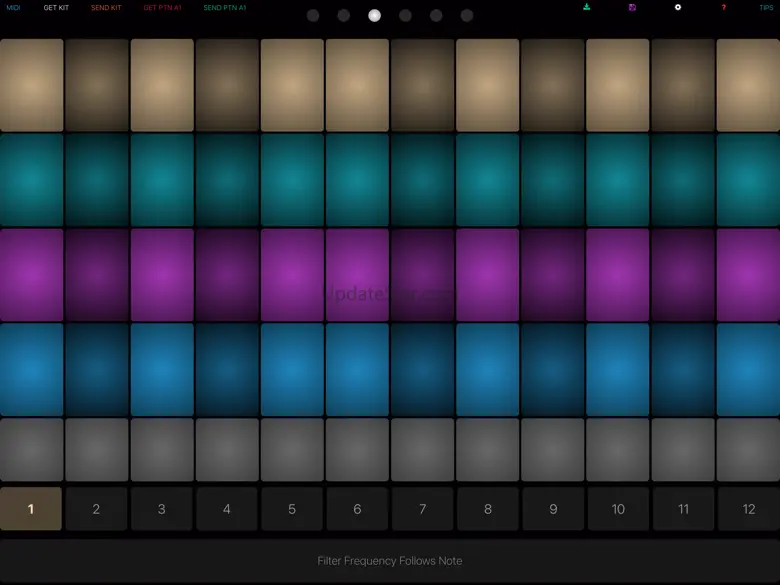Open the TIPS section
This screenshot has height=585, width=780.
[766, 8]
